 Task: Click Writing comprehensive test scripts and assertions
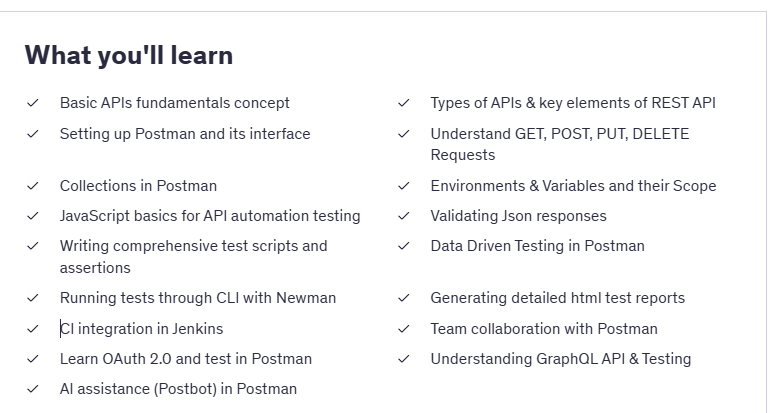click(x=194, y=257)
